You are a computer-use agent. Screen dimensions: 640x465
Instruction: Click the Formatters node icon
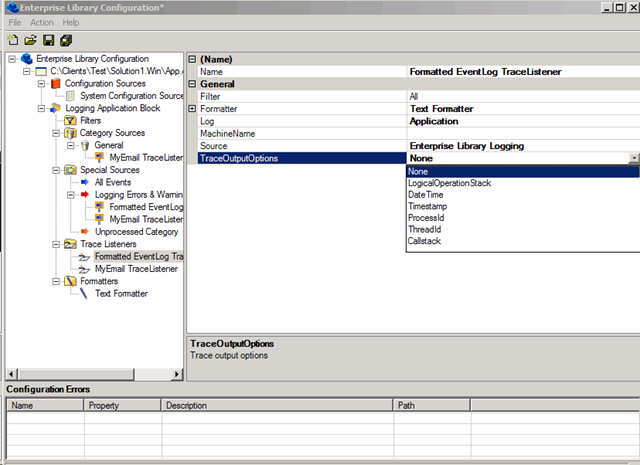click(x=70, y=281)
